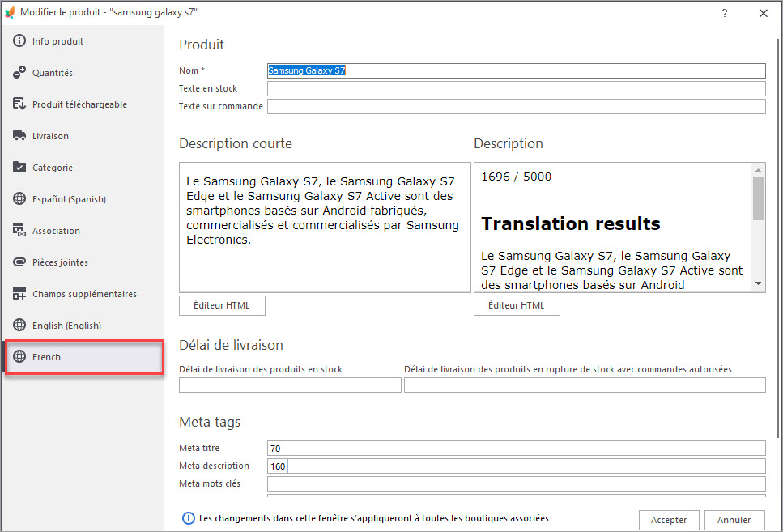This screenshot has width=783, height=532.
Task: Open the Livraison section label
Action: coord(50,136)
